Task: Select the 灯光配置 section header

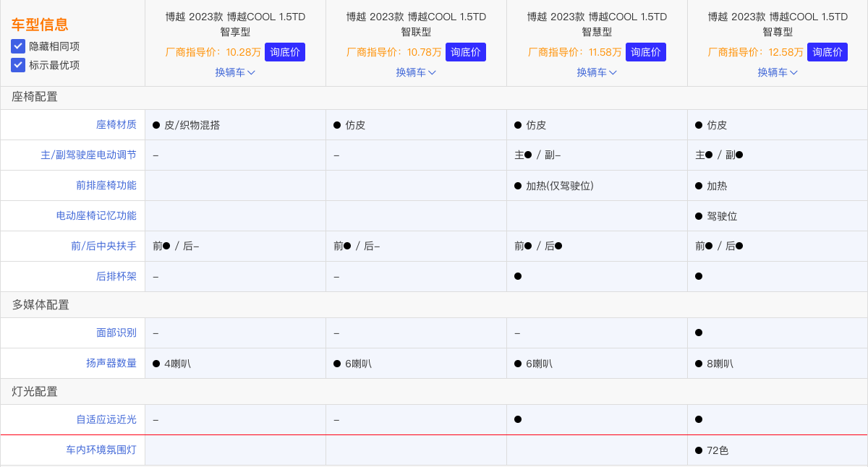Action: pos(35,392)
